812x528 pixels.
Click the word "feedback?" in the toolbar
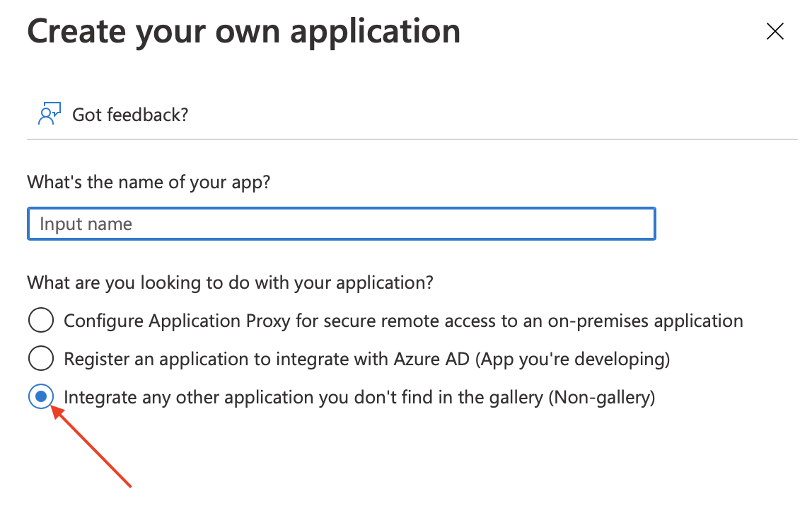(x=148, y=115)
